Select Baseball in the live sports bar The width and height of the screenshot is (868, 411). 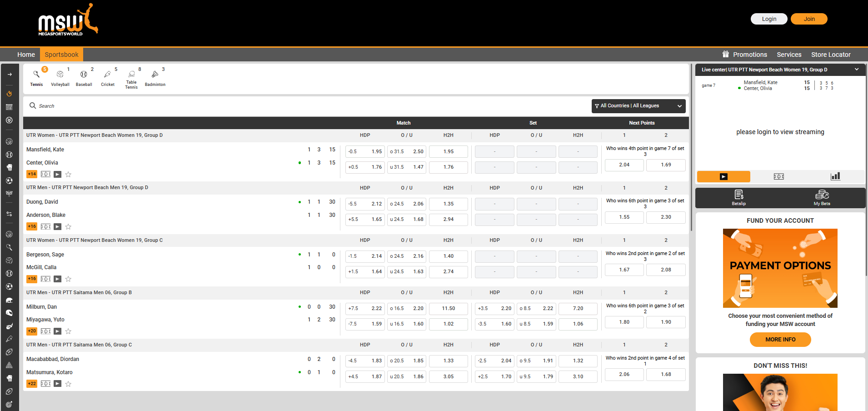point(84,78)
